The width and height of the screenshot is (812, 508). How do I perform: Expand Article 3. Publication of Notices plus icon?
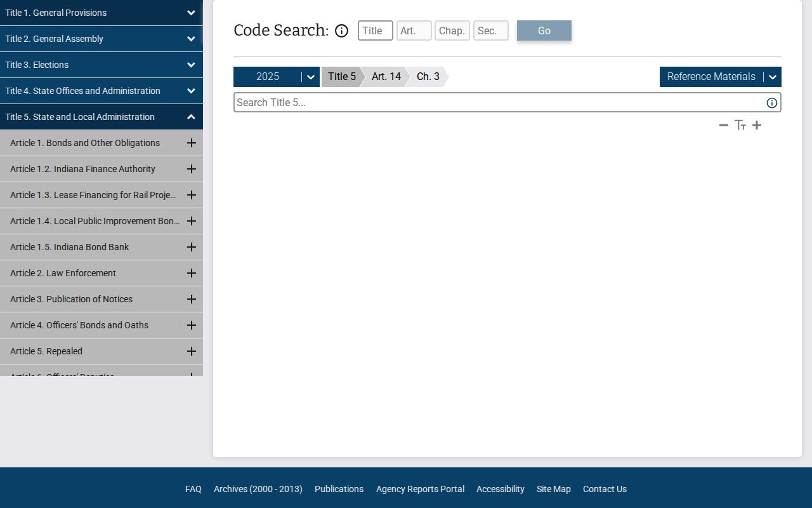(x=191, y=299)
